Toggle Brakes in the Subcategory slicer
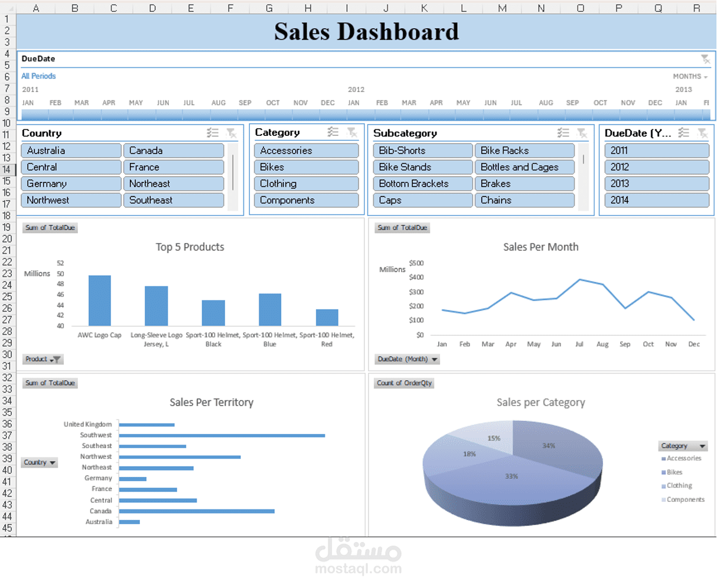 [x=524, y=184]
